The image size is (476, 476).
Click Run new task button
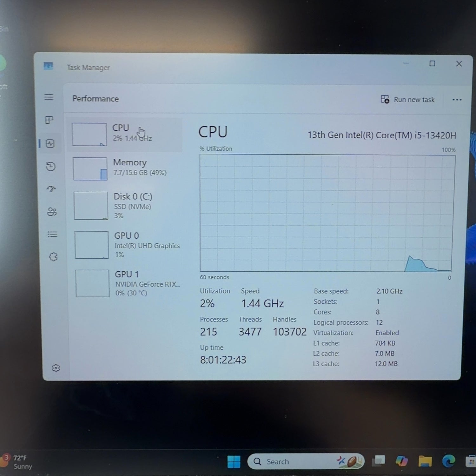(407, 99)
